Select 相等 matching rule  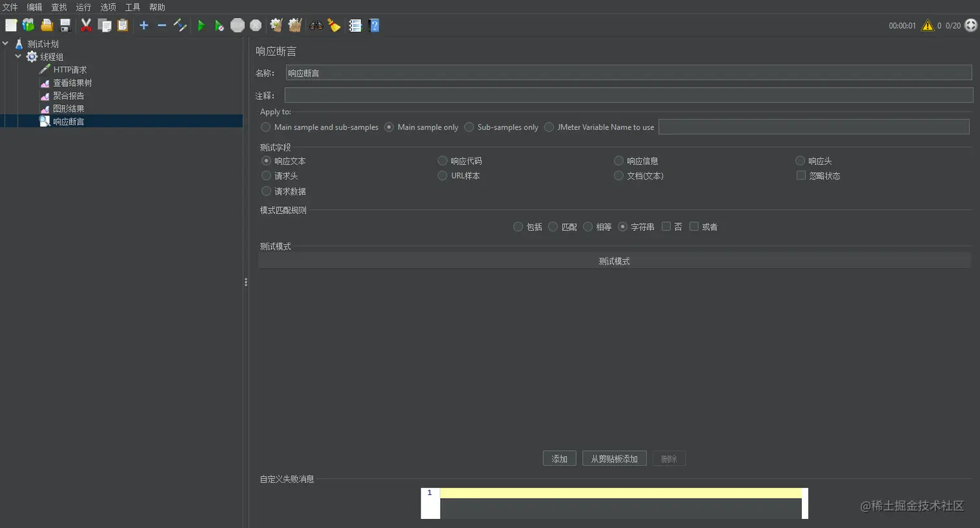tap(588, 226)
